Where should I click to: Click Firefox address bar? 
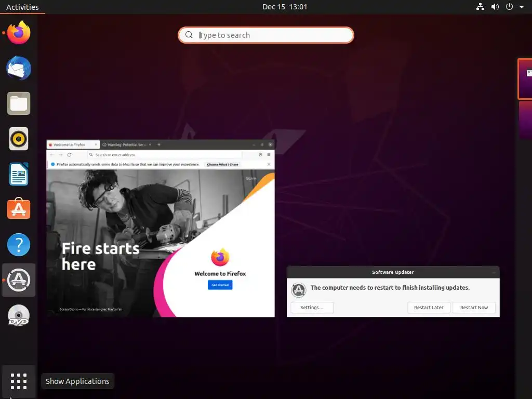(x=165, y=155)
